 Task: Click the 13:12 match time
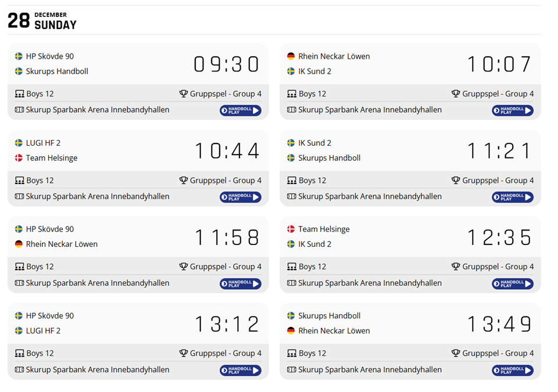click(x=227, y=324)
